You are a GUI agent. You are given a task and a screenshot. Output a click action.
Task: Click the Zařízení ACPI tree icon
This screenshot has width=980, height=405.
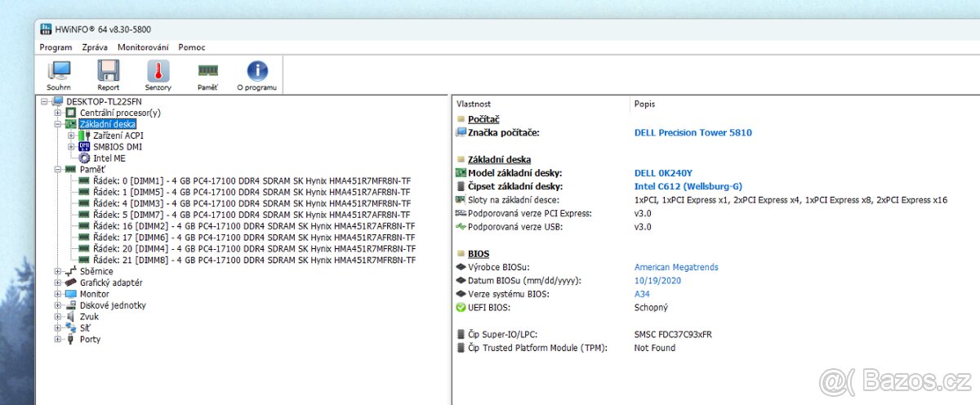tap(85, 136)
